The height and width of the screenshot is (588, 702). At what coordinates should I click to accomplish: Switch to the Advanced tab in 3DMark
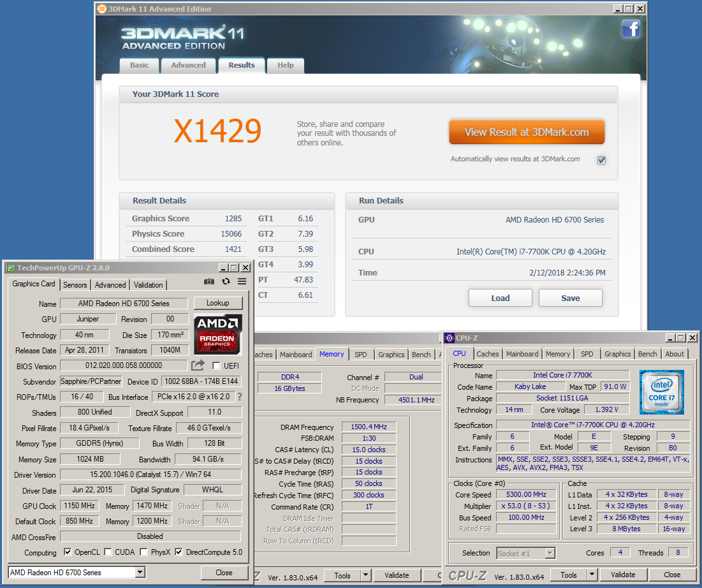tap(189, 66)
